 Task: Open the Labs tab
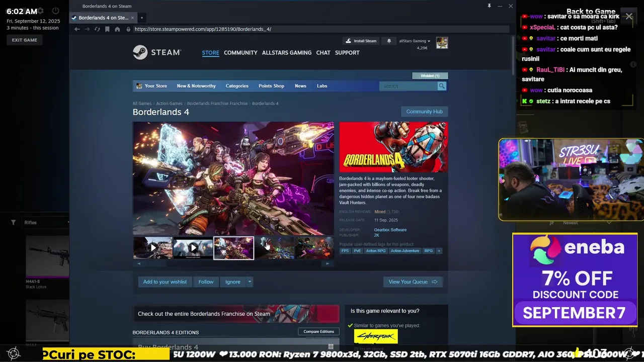[x=322, y=86]
